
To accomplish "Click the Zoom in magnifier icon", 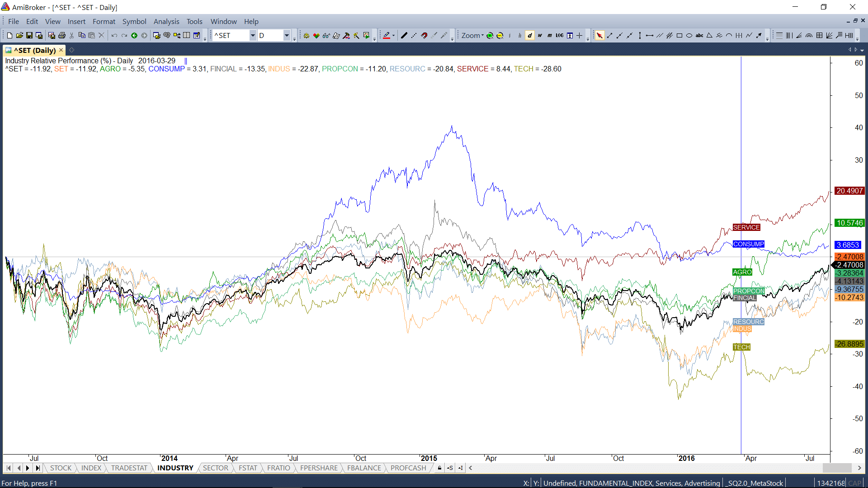I will pos(490,35).
